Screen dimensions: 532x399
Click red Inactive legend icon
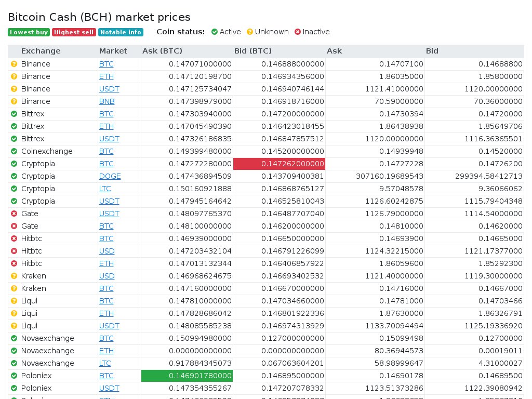coord(298,32)
